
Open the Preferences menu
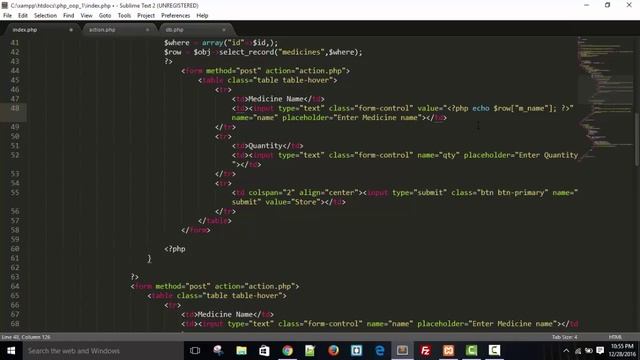(x=176, y=16)
